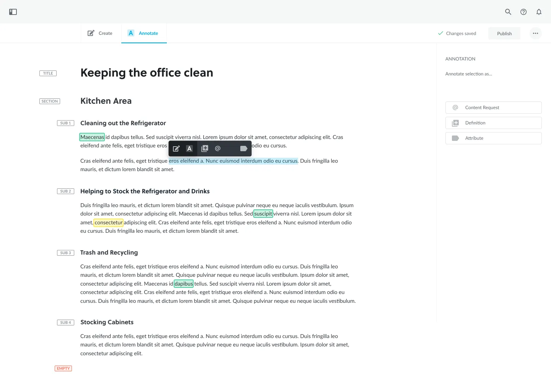This screenshot has height=392, width=551.
Task: Click the 'Kitchen Area' section heading
Action: coord(106,101)
